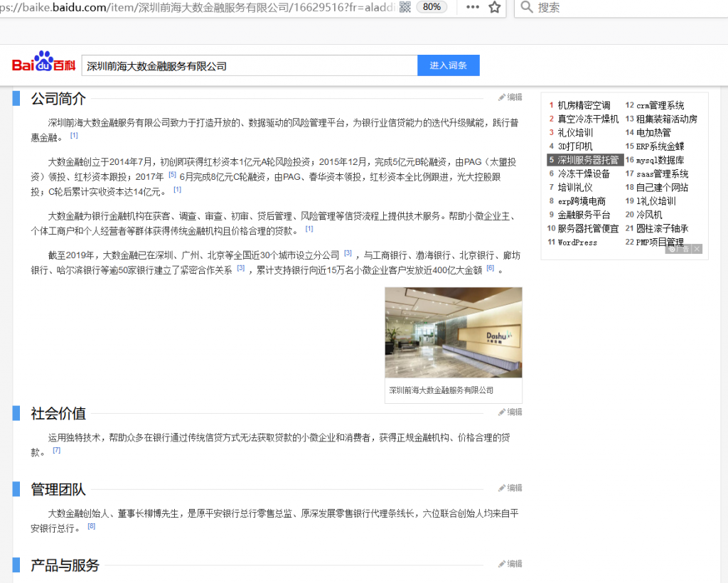This screenshot has height=583, width=728.
Task: Edit the 公司简介 section
Action: pos(510,97)
